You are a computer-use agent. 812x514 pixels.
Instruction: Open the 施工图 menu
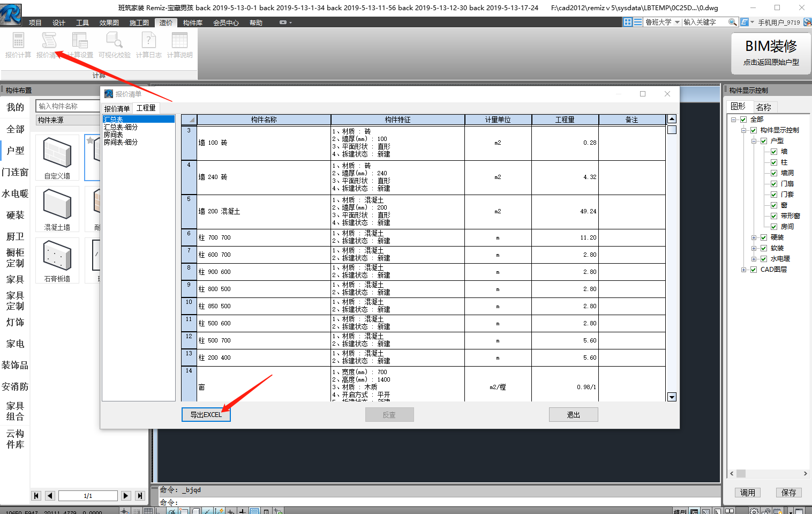pyautogui.click(x=139, y=23)
